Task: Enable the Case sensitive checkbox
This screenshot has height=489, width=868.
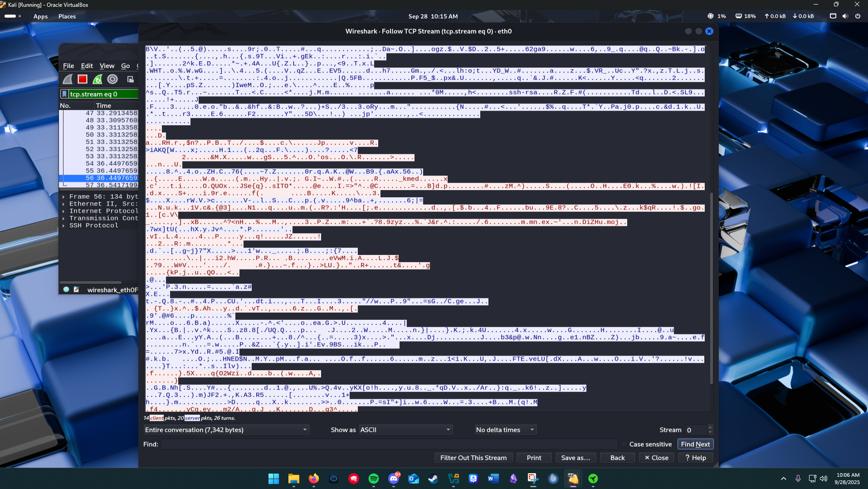Action: 624,444
